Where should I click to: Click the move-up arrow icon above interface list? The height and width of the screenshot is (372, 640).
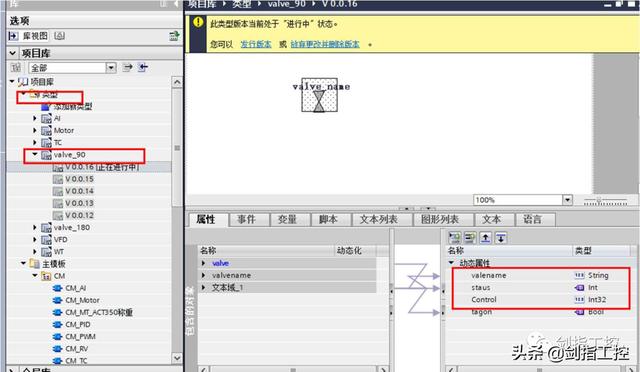click(x=485, y=238)
